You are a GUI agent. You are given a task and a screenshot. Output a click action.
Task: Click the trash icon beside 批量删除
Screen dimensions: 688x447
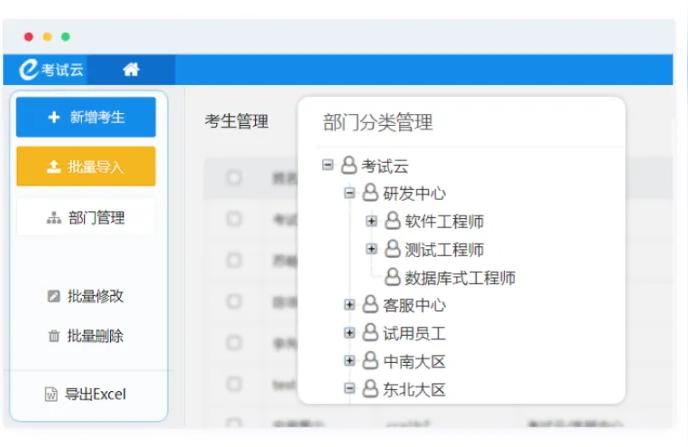click(x=54, y=336)
